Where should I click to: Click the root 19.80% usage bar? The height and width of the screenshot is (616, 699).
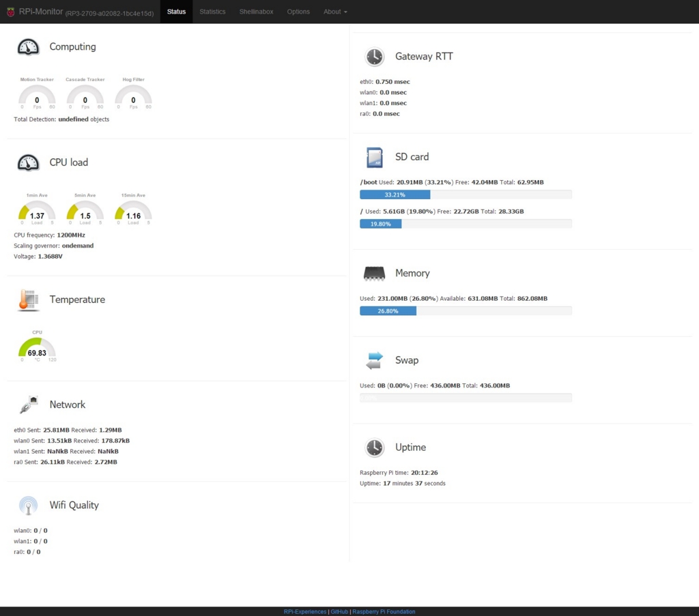click(x=466, y=224)
